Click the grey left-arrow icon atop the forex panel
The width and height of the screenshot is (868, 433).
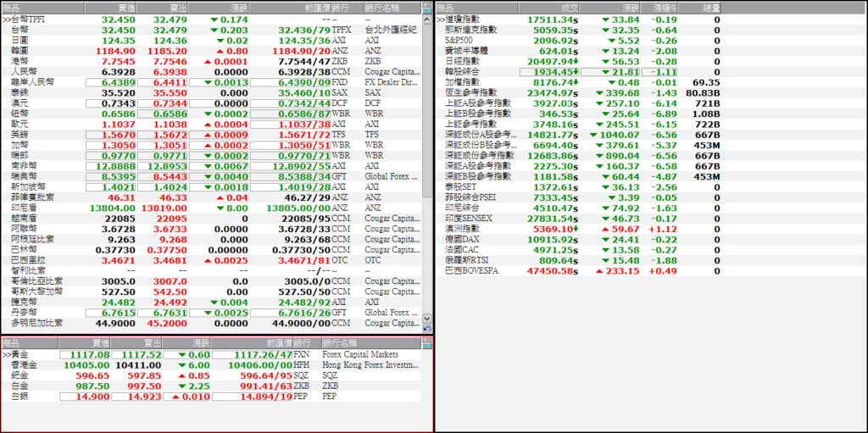(x=427, y=4)
